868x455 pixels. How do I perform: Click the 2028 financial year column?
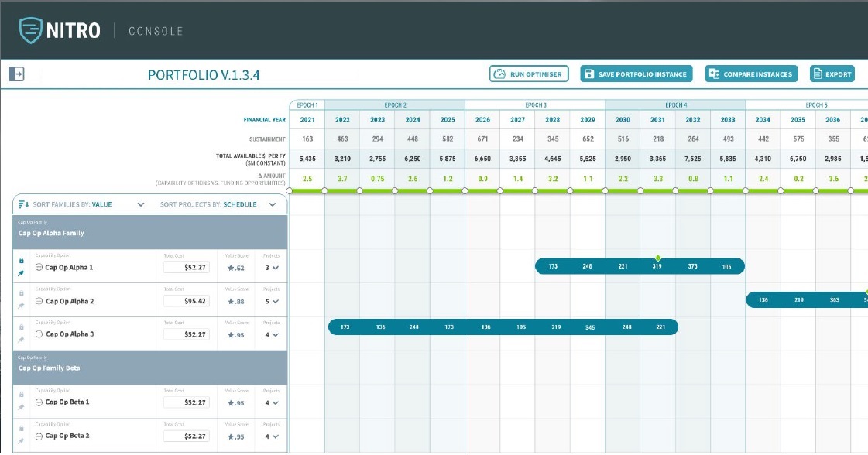tap(552, 120)
